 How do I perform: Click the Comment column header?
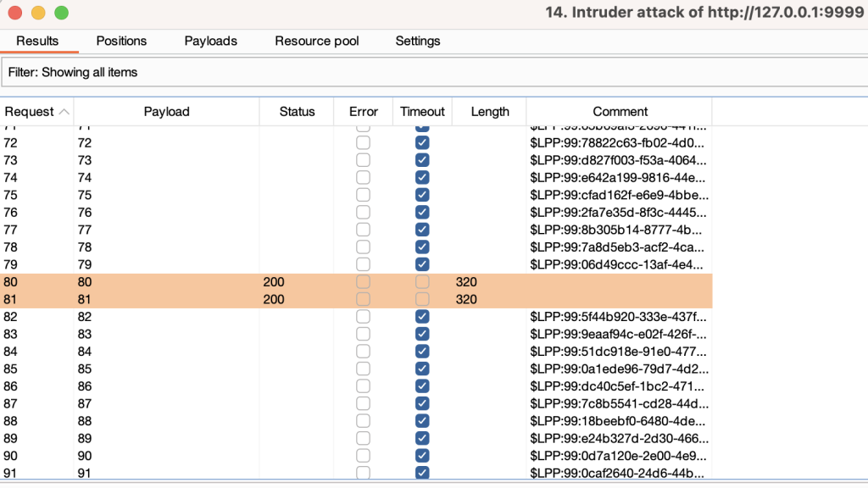pos(620,112)
